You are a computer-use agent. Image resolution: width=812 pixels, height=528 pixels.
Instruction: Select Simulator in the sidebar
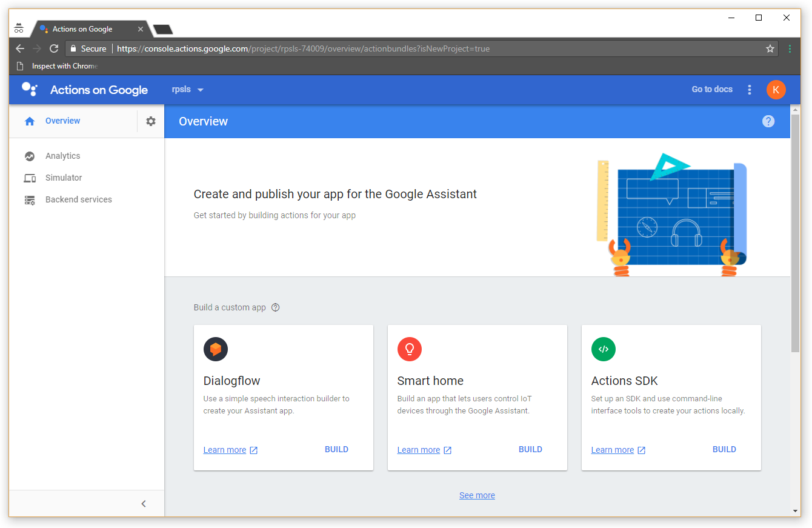pos(64,178)
